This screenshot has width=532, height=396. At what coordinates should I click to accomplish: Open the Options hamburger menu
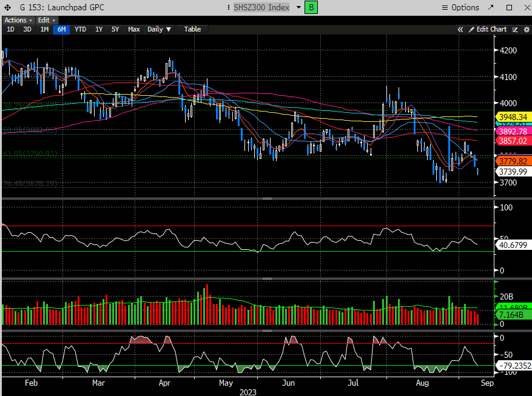tap(460, 7)
